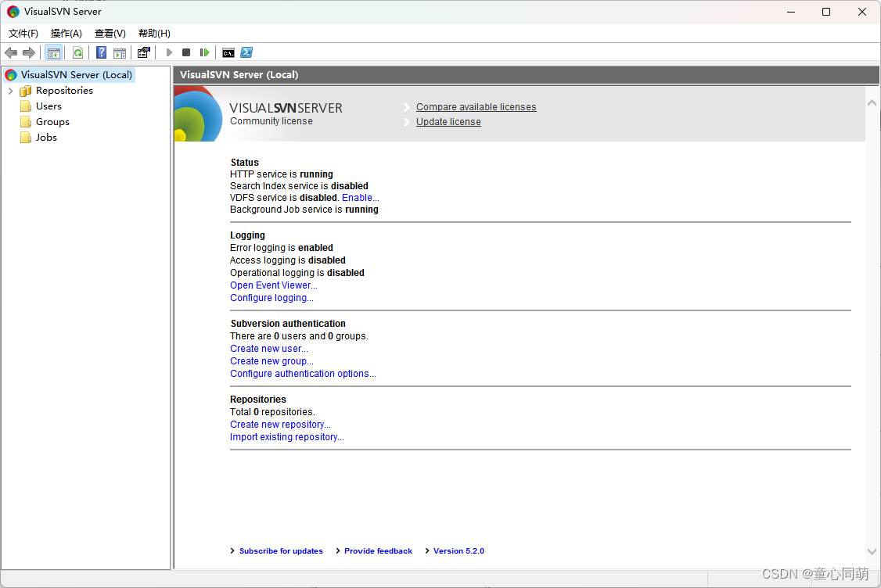Click Create new group... link
The width and height of the screenshot is (881, 588).
271,361
